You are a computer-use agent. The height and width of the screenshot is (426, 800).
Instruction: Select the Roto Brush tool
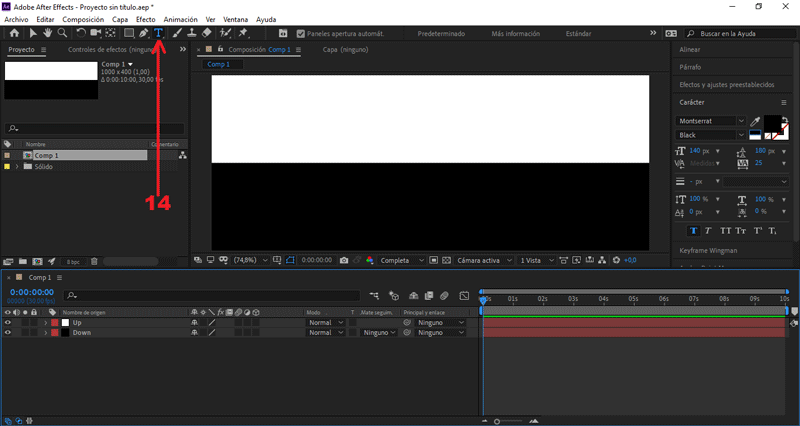(x=225, y=33)
